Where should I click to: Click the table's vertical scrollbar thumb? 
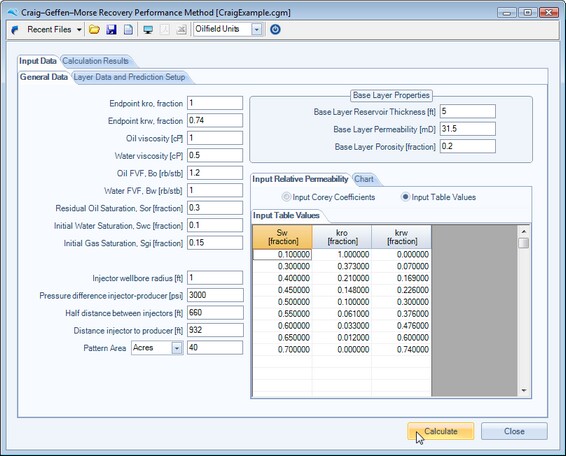pos(523,243)
